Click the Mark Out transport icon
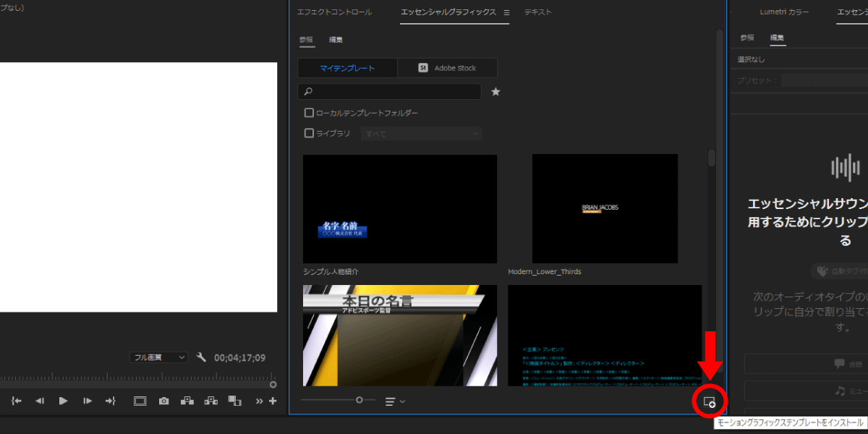The width and height of the screenshot is (868, 434). [110, 401]
